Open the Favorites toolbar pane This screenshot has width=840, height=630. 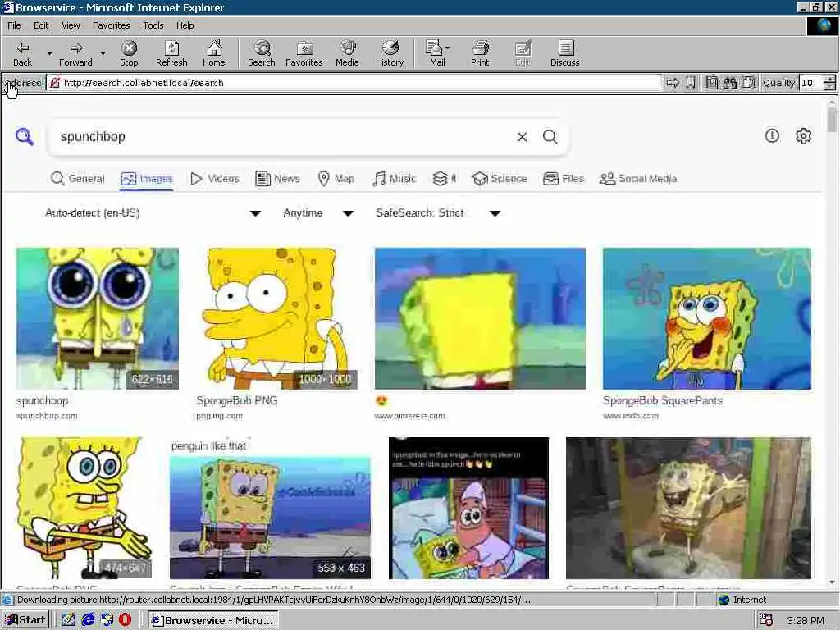tap(304, 54)
